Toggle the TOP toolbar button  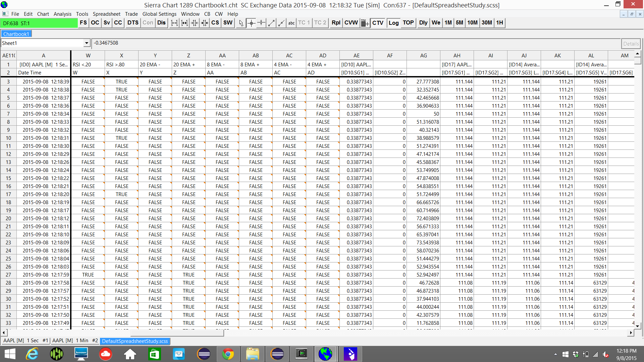pos(408,23)
